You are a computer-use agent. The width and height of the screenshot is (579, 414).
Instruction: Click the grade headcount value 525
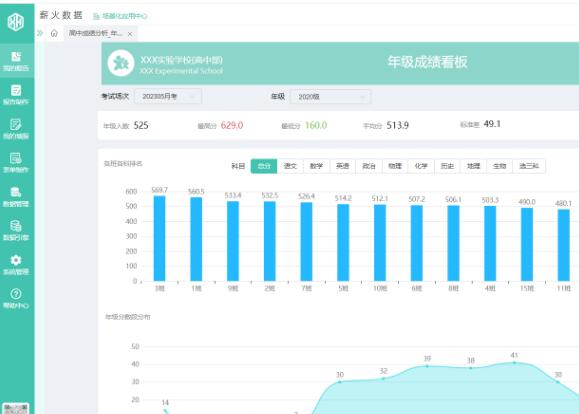point(141,126)
